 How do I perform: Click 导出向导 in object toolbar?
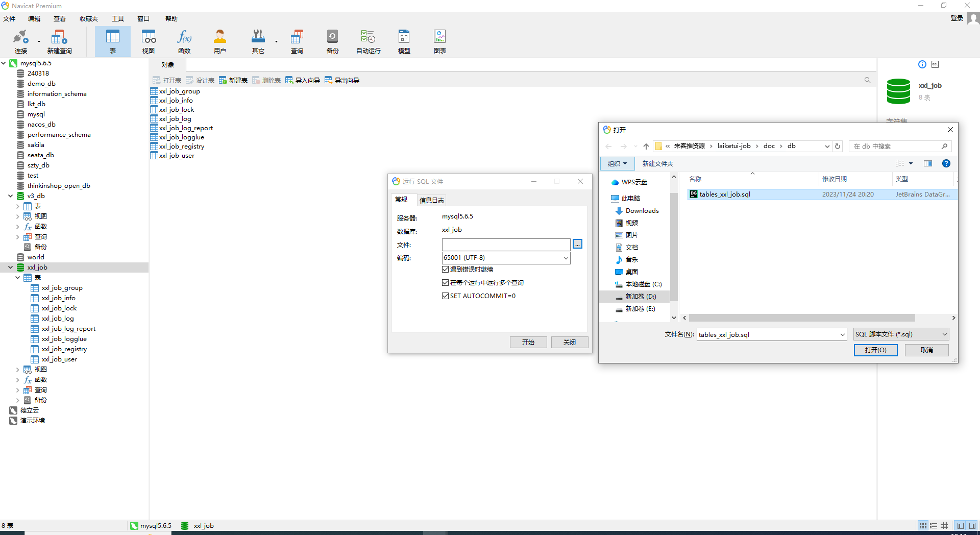342,80
